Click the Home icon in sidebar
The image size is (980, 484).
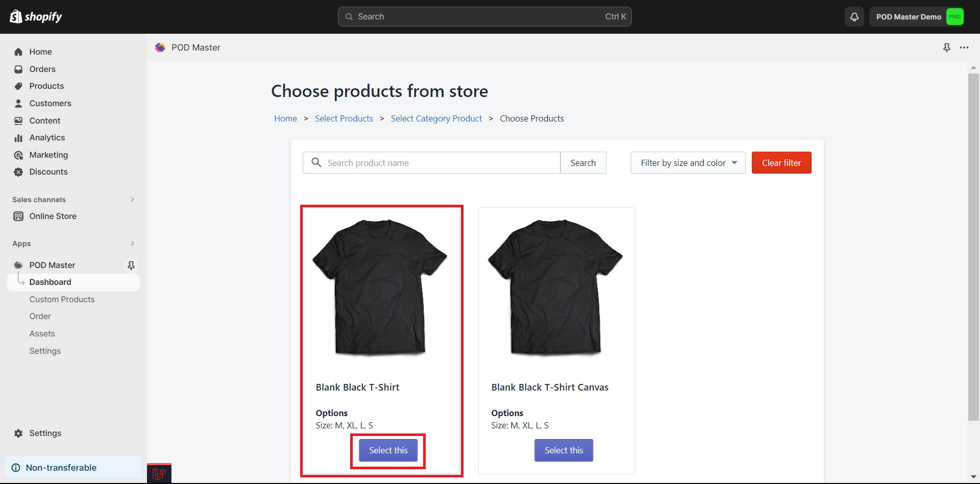click(18, 52)
